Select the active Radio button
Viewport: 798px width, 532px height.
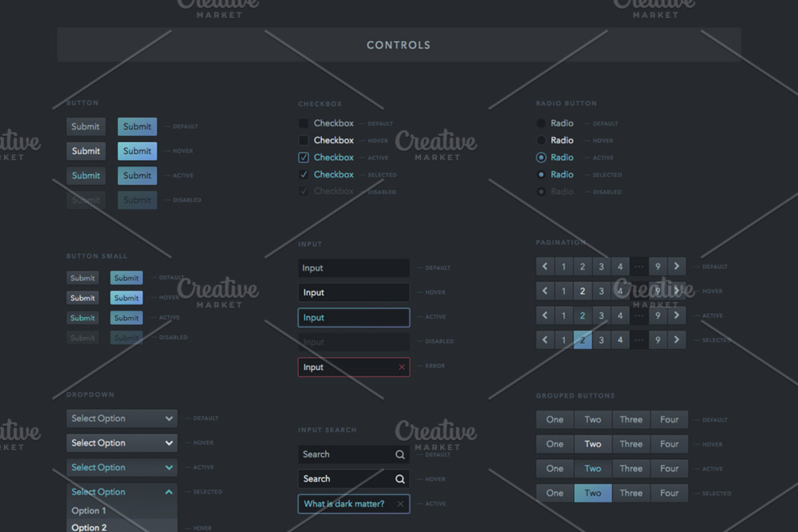[541, 158]
